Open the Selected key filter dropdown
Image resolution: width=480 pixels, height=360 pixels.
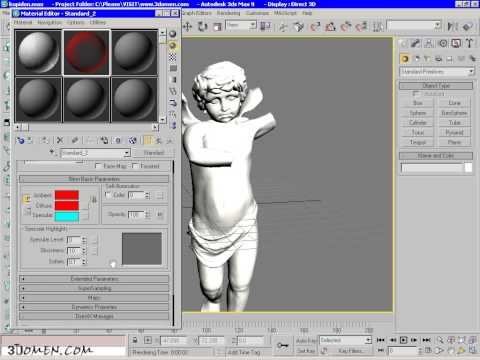[368, 340]
